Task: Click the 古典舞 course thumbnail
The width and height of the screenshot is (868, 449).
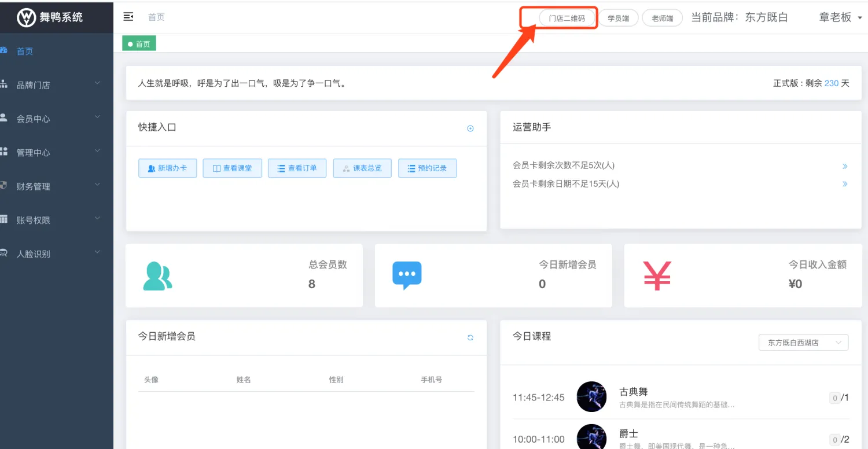Action: pos(591,397)
